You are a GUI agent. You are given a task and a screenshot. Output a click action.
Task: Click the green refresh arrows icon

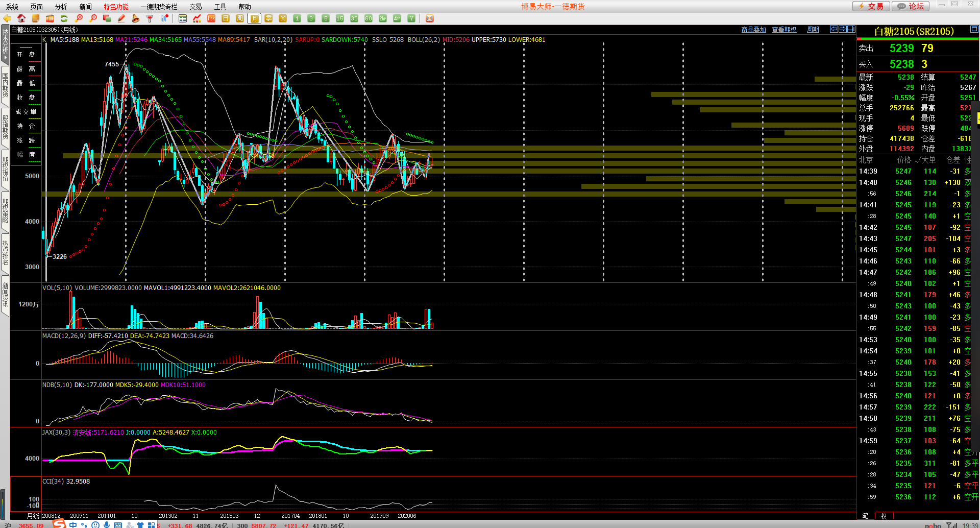[x=64, y=18]
